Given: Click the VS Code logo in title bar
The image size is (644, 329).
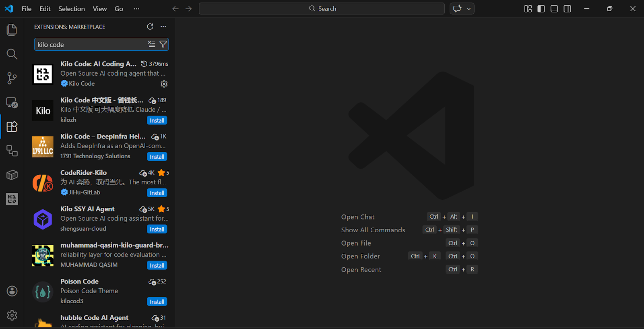Looking at the screenshot, I should tap(9, 9).
